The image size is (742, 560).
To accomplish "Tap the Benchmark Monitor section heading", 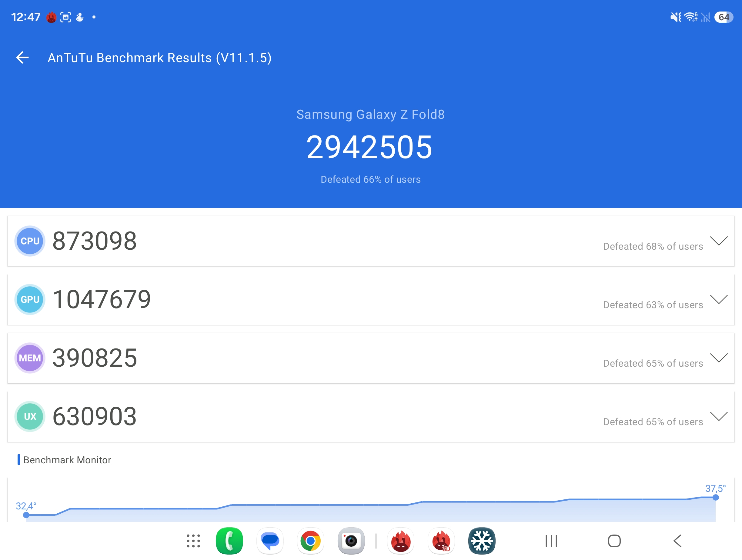I will (67, 460).
